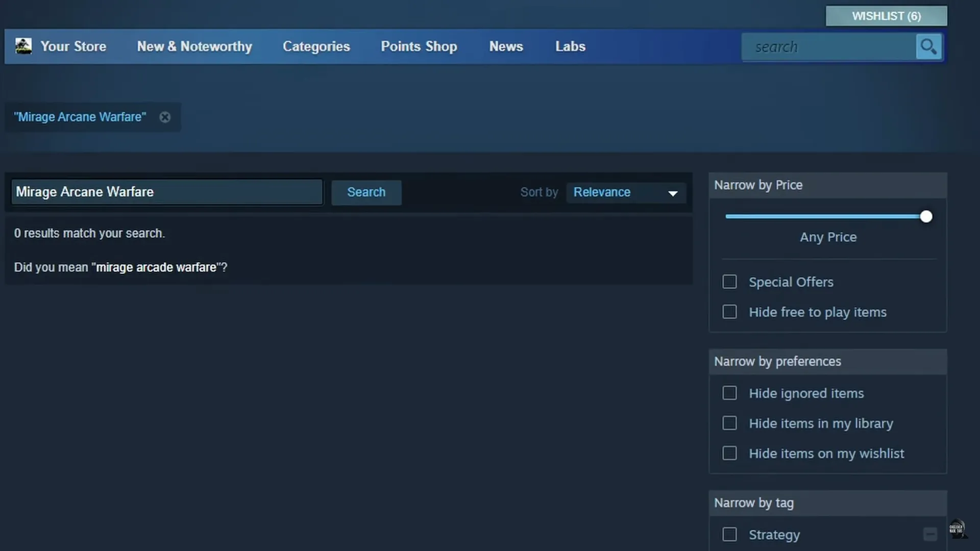
Task: Click the Mirage Arcane Warfare search text field
Action: (166, 192)
